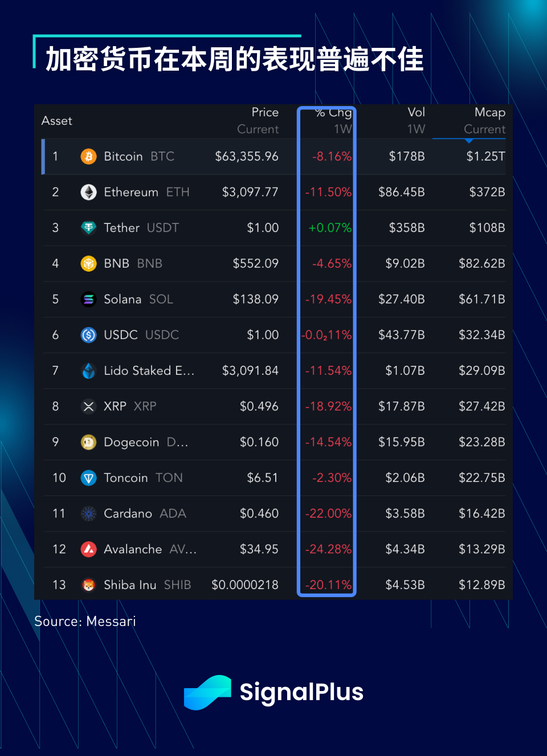Click the USDC blue dollar icon
547x756 pixels.
88,335
